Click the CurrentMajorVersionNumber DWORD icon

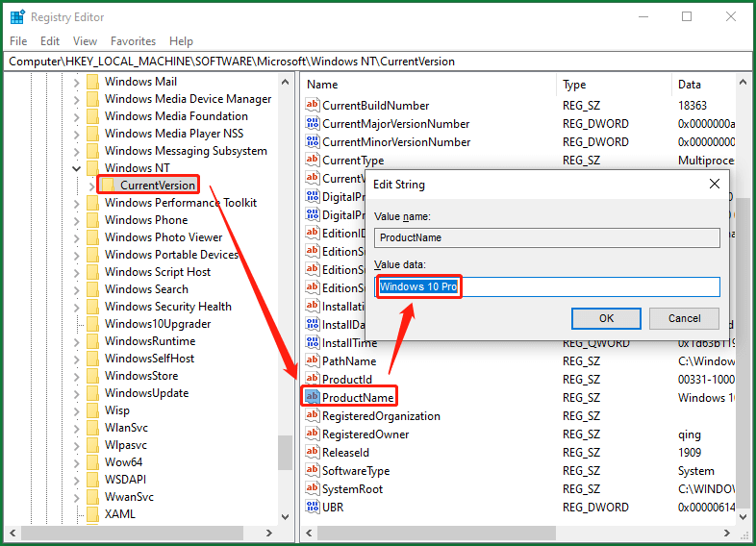pyautogui.click(x=312, y=123)
